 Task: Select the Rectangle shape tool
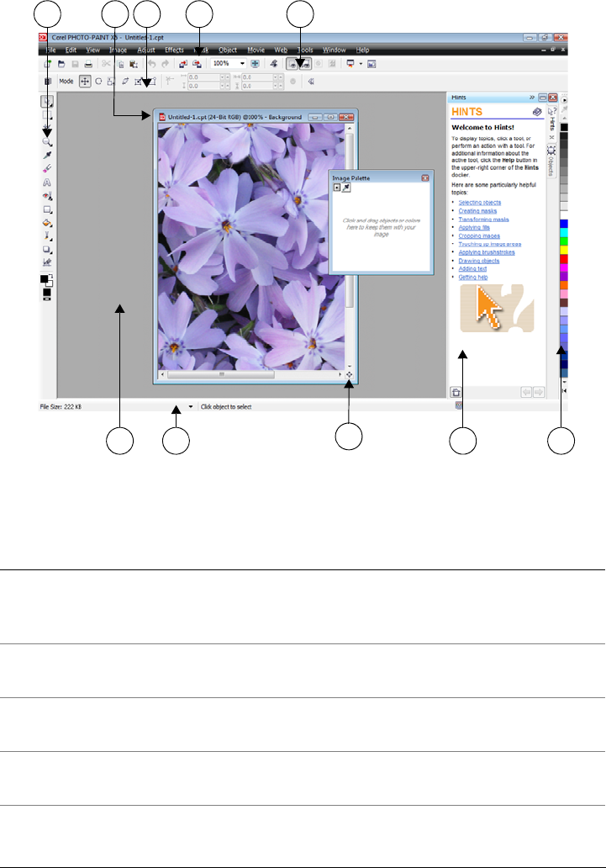[47, 209]
